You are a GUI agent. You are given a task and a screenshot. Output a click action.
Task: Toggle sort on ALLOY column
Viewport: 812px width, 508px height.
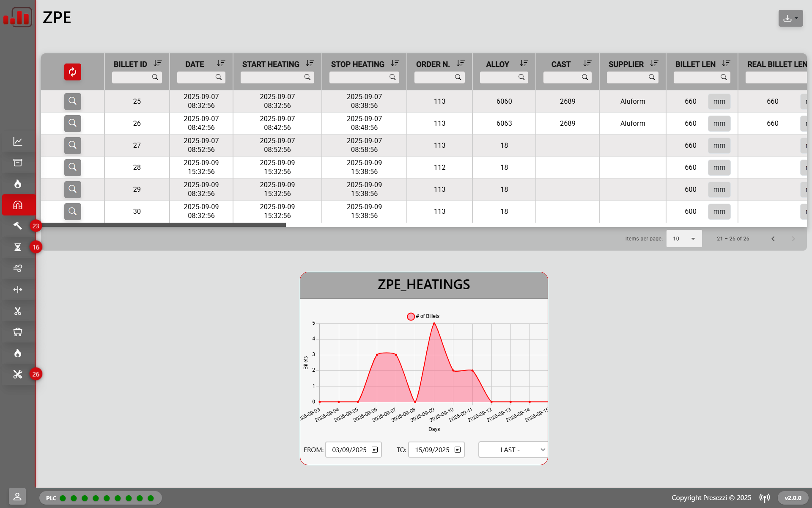524,63
